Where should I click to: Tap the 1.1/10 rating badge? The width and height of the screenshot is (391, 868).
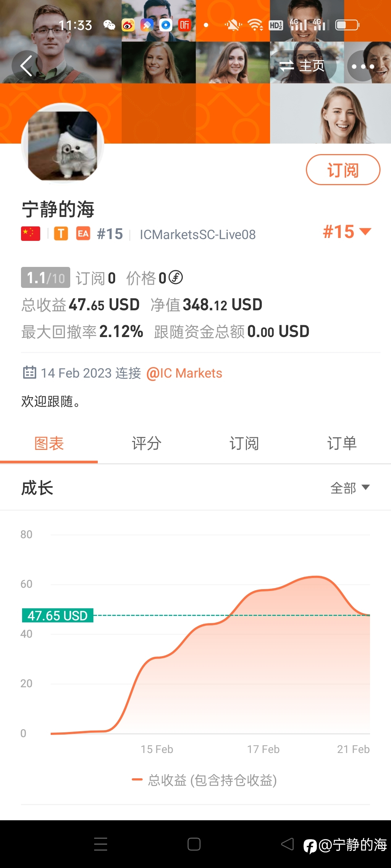click(46, 277)
